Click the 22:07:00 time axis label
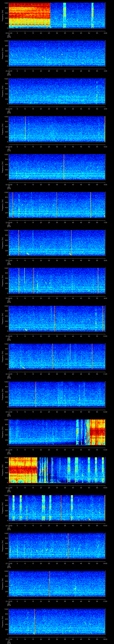The image size is (114, 644). [x=9, y=260]
